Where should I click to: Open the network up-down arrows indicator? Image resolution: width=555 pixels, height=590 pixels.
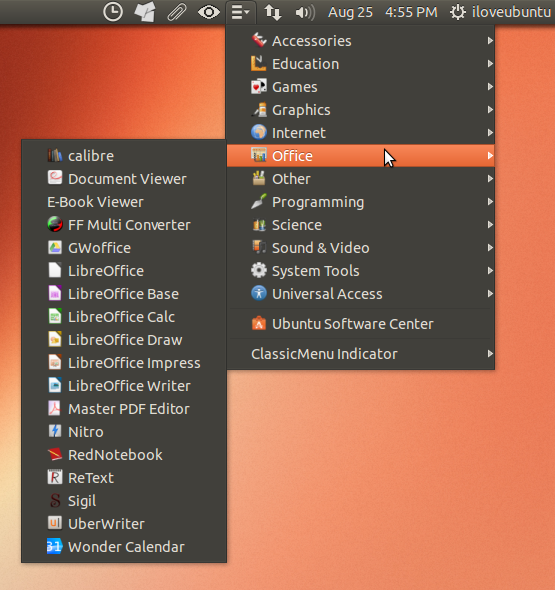pos(273,12)
